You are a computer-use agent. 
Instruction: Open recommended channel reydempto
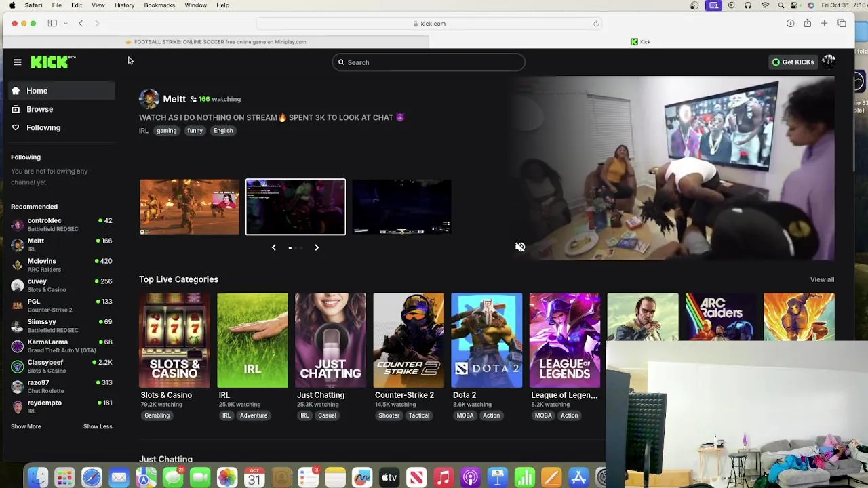pos(62,407)
